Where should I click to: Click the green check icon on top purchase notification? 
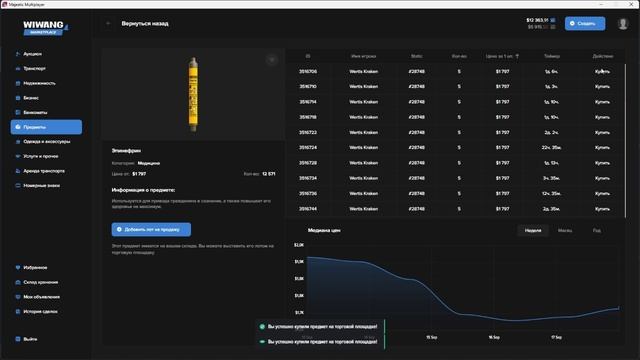[262, 327]
